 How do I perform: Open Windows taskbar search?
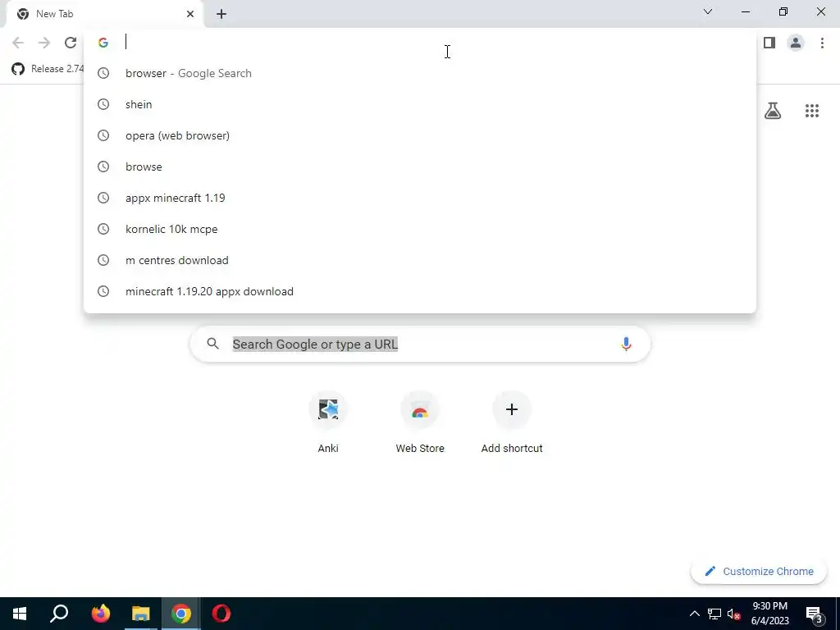pyautogui.click(x=59, y=614)
